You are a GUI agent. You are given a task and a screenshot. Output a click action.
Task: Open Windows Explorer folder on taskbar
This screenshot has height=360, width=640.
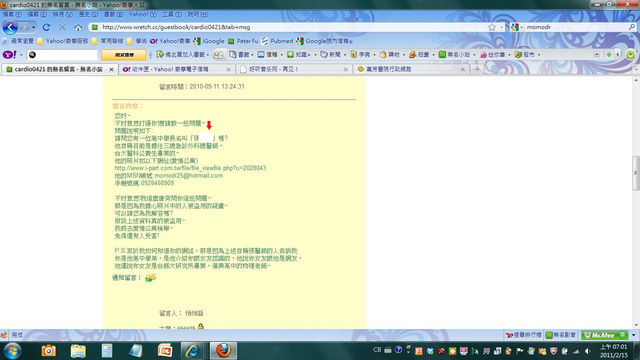pyautogui.click(x=78, y=351)
